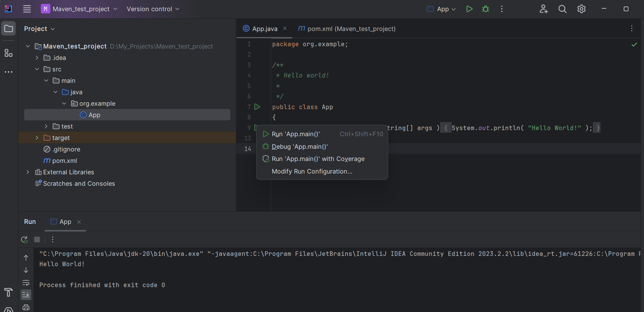Viewport: 644px width, 312px height.
Task: Close the App run tab
Action: (79, 222)
